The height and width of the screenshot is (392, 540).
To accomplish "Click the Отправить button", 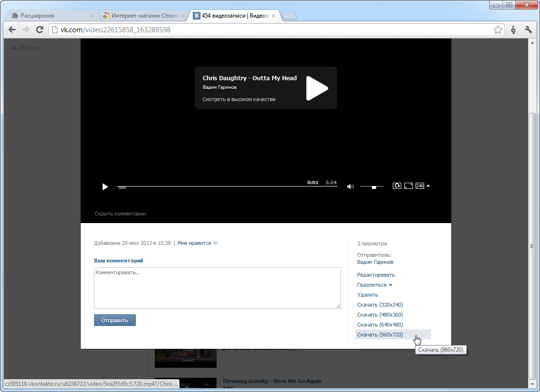I will [114, 320].
